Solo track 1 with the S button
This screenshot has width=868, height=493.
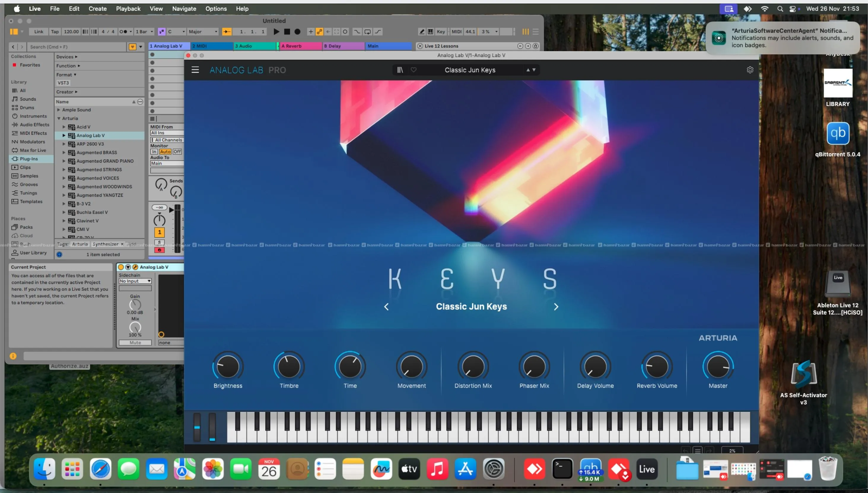coord(159,242)
